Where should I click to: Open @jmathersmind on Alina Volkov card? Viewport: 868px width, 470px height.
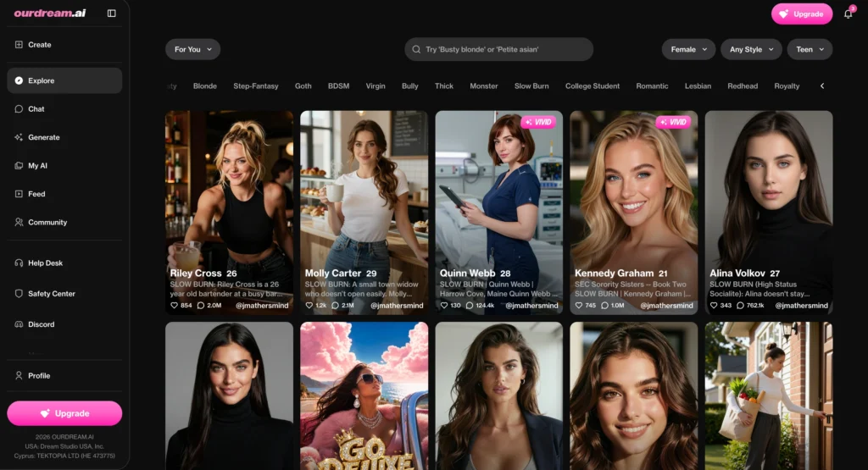[x=802, y=305]
